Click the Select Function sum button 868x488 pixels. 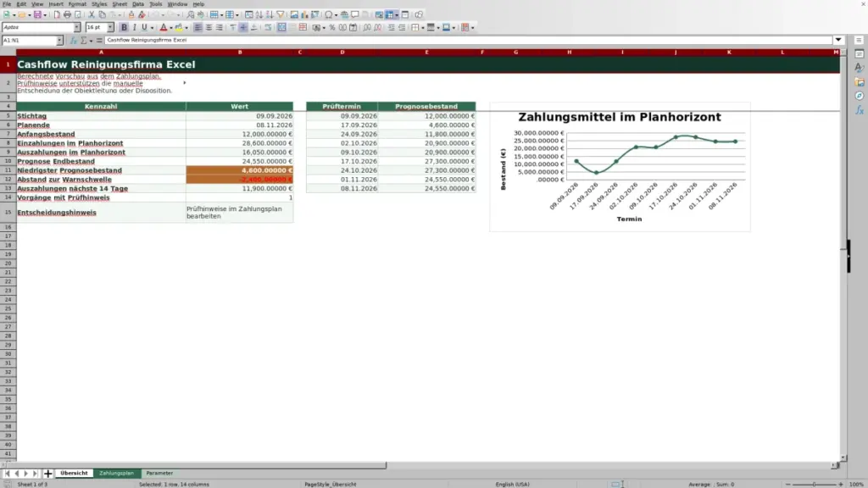tap(84, 41)
